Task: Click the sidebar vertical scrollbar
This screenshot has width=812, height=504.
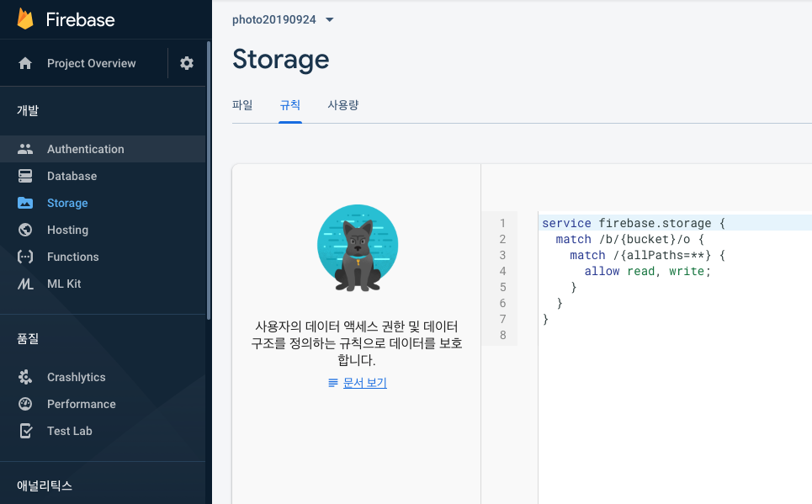Action: (x=209, y=180)
